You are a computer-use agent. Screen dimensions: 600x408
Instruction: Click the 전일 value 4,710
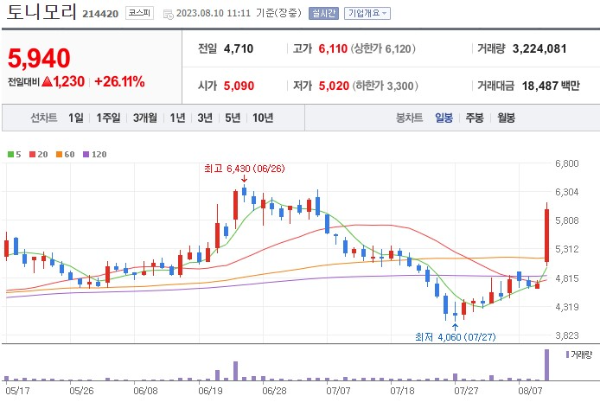pos(238,49)
